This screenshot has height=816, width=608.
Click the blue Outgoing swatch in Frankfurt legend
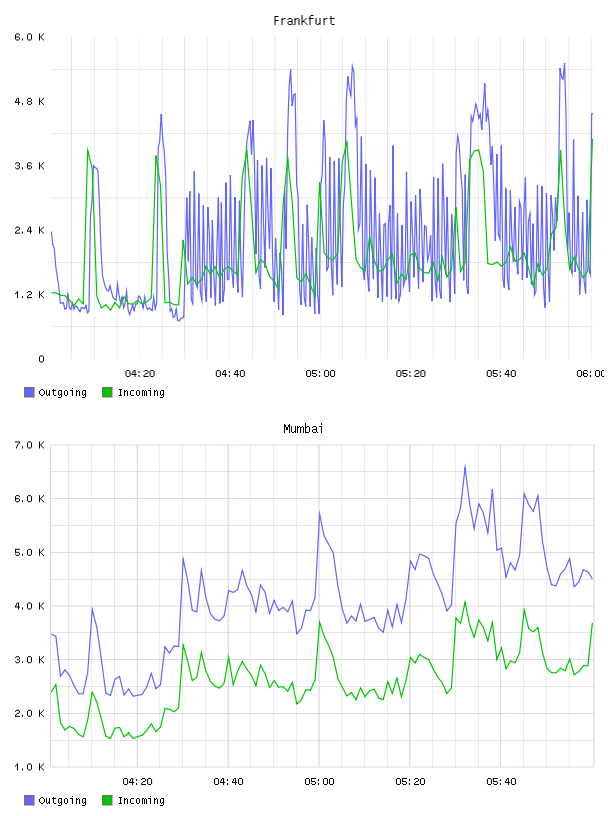click(29, 392)
